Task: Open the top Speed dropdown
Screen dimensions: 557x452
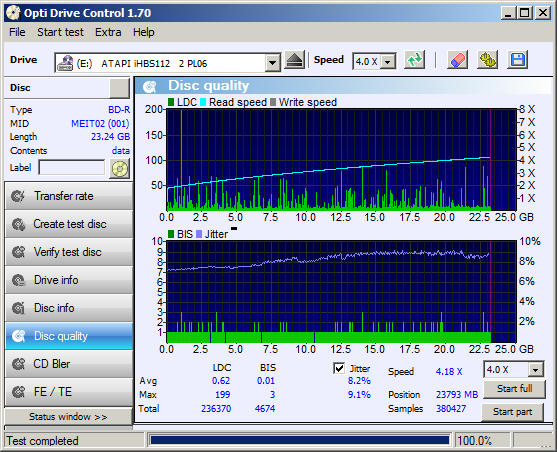Action: pos(388,62)
